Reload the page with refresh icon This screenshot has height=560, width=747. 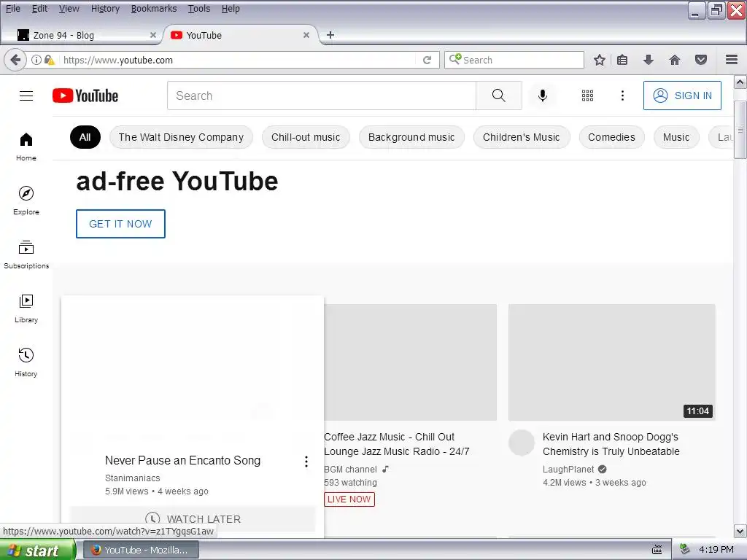427,60
